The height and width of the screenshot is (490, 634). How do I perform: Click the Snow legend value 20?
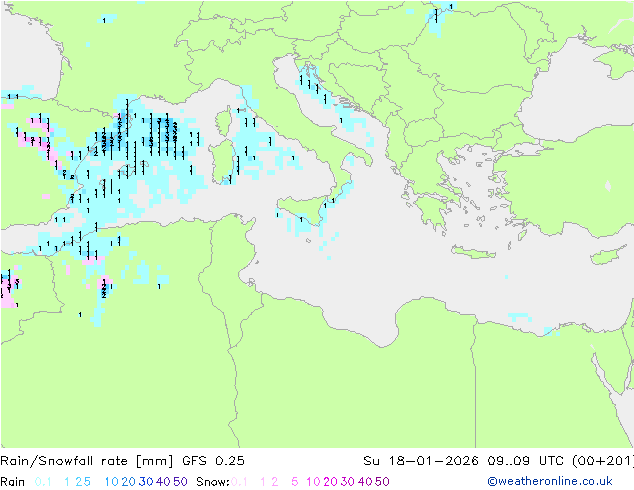point(330,482)
